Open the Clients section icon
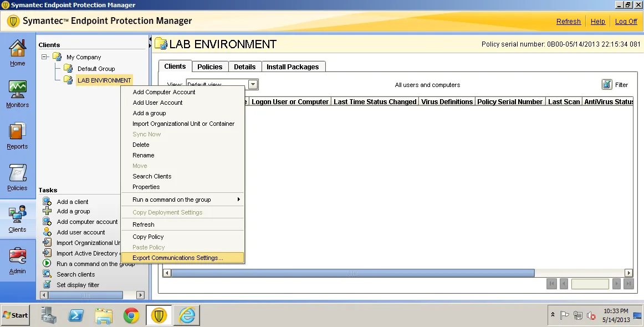This screenshot has height=327, width=644. pyautogui.click(x=18, y=214)
